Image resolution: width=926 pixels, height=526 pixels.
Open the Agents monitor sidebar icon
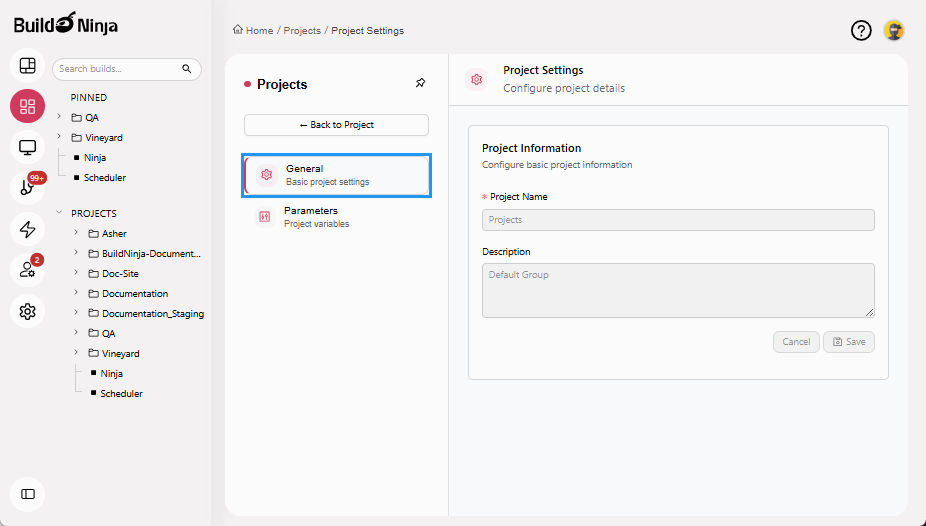28,148
